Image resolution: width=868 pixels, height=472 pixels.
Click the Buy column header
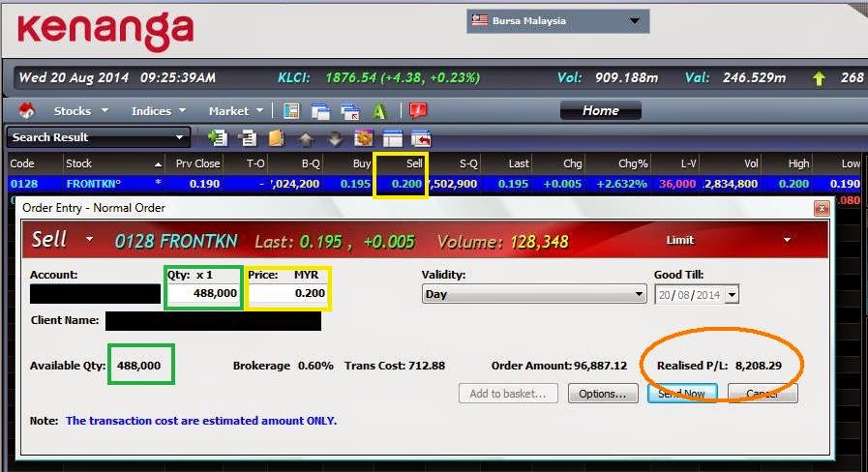point(362,163)
